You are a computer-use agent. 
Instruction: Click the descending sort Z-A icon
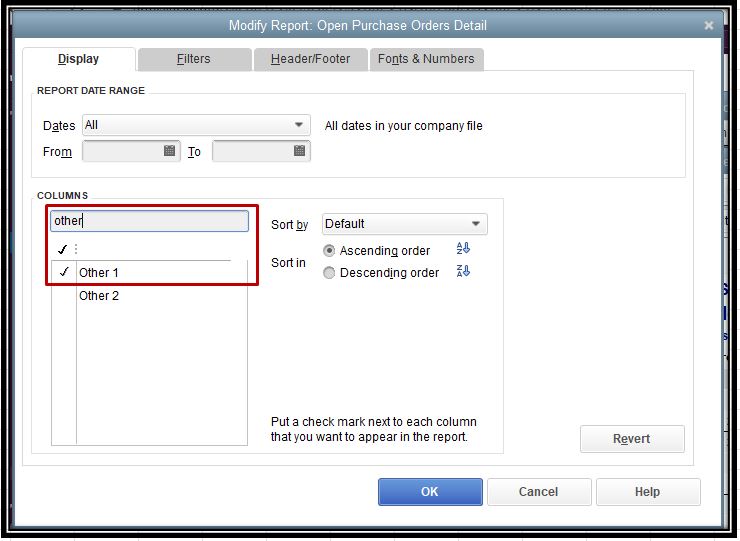click(462, 272)
